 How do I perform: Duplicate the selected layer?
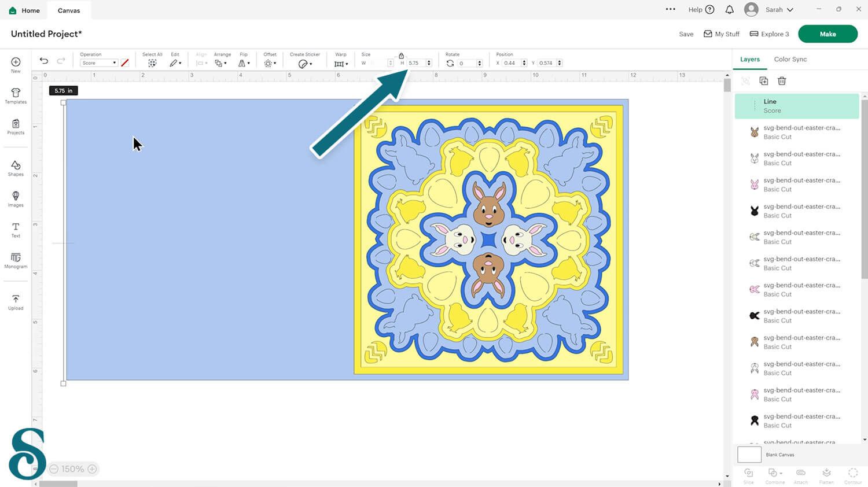point(764,81)
